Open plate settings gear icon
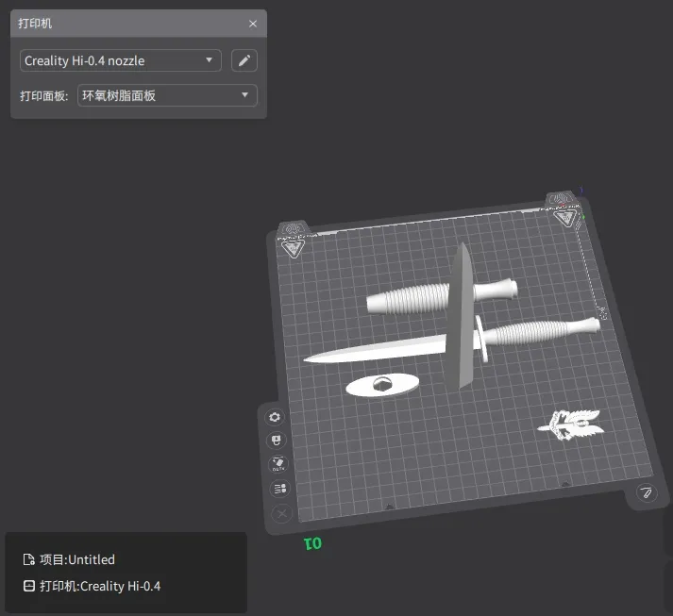Screen dimensions: 673x616 pos(275,417)
